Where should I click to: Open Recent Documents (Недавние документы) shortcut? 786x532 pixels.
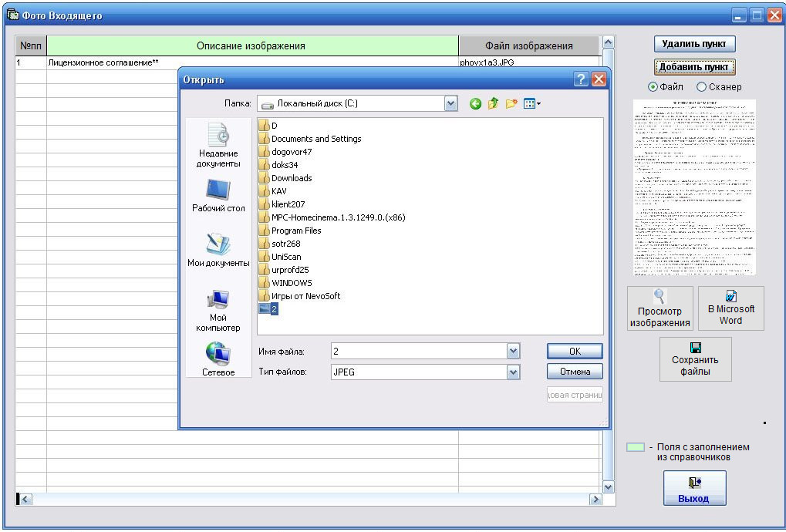tap(218, 145)
